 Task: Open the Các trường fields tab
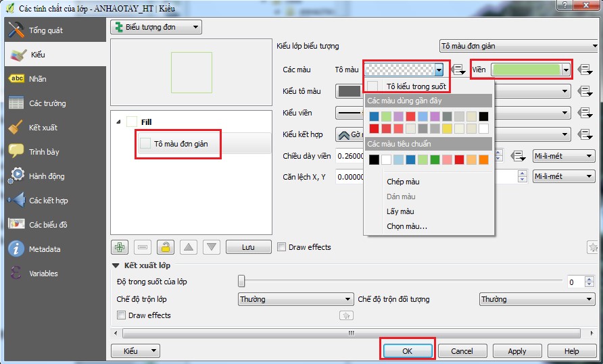coord(55,103)
